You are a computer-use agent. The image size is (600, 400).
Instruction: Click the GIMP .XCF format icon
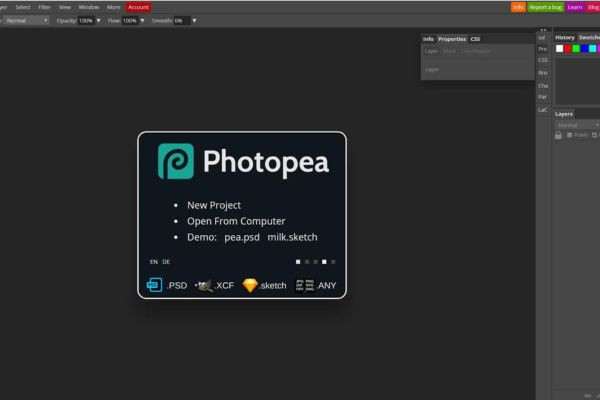coord(204,286)
